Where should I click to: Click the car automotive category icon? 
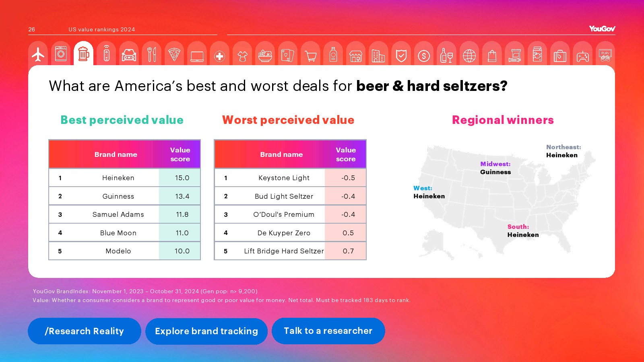(x=129, y=55)
